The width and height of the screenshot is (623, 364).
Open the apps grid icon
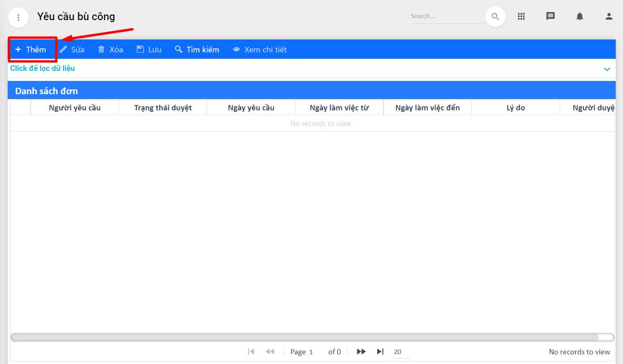coord(522,17)
